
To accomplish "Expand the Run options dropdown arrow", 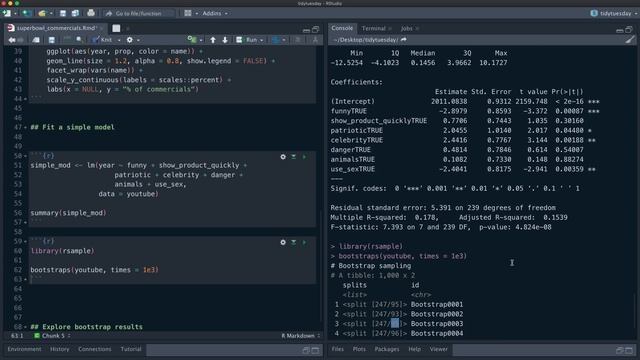I will (262, 40).
